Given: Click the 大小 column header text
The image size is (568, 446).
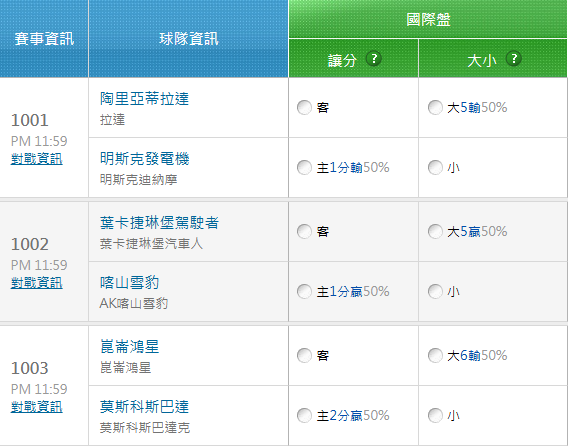Looking at the screenshot, I should coord(482,60).
